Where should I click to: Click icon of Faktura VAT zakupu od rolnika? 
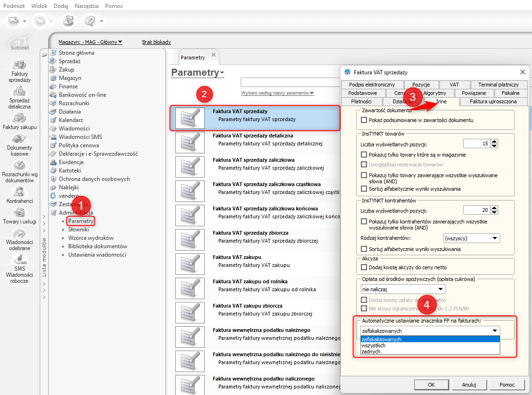(x=190, y=288)
